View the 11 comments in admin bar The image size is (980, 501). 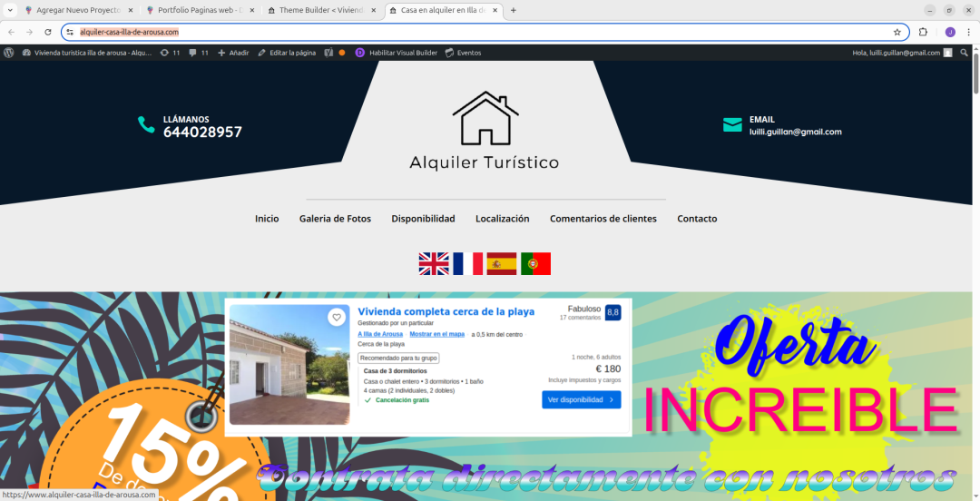coord(199,53)
